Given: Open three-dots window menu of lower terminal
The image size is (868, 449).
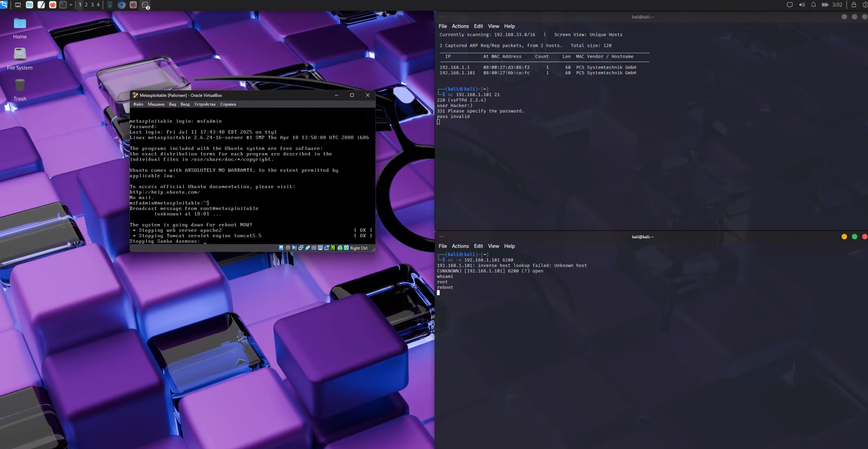Looking at the screenshot, I should pyautogui.click(x=442, y=236).
